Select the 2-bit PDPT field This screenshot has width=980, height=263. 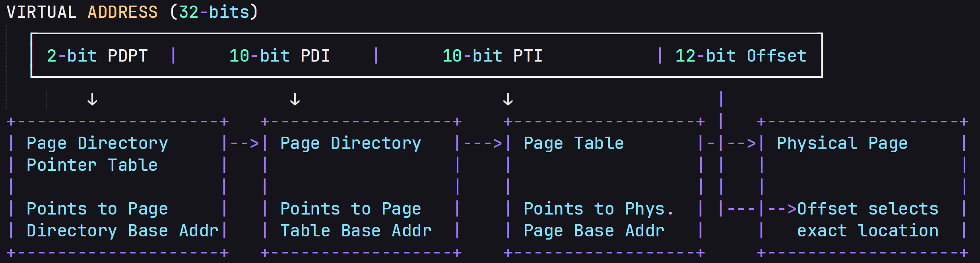pos(97,56)
